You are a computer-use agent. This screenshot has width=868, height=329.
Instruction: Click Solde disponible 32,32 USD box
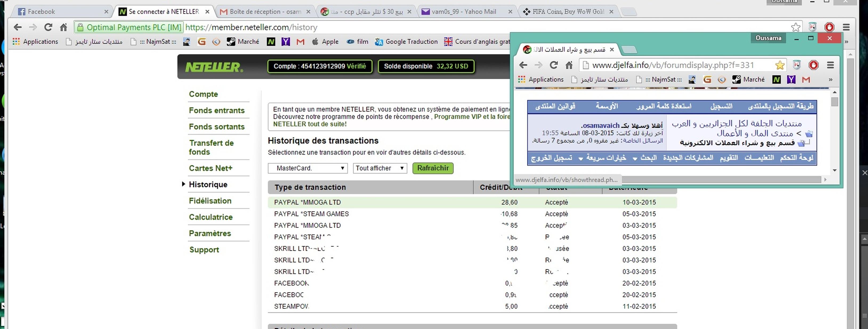426,66
